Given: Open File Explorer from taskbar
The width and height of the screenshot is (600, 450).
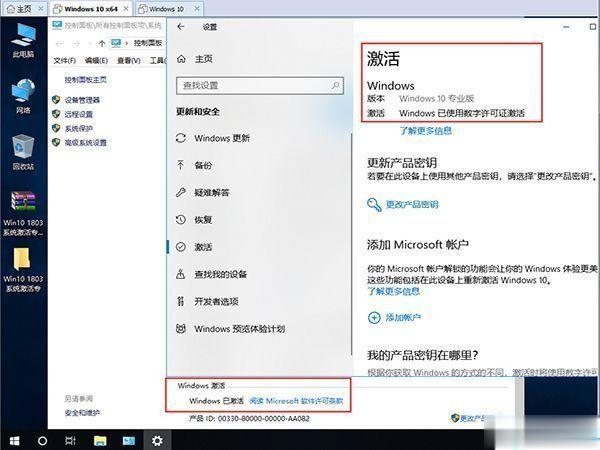Looking at the screenshot, I should 100,441.
